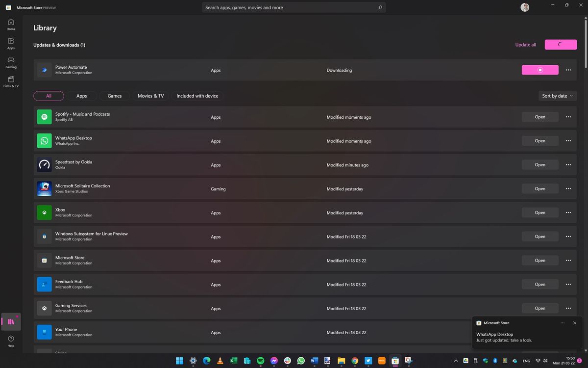Open Power Automate's more options menu
Viewport: 588px width, 368px height.
pos(568,70)
